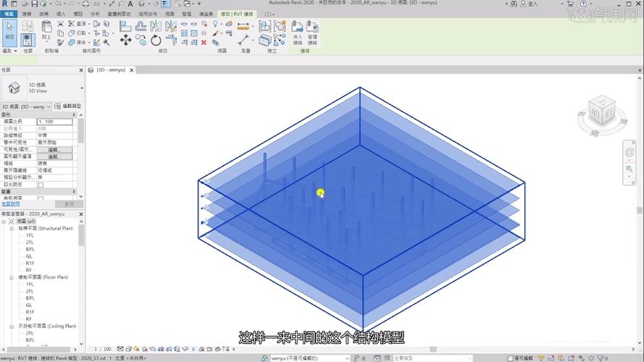The width and height of the screenshot is (644, 362).
Task: Open 2FL under Ceiling Plan
Action: click(30, 333)
